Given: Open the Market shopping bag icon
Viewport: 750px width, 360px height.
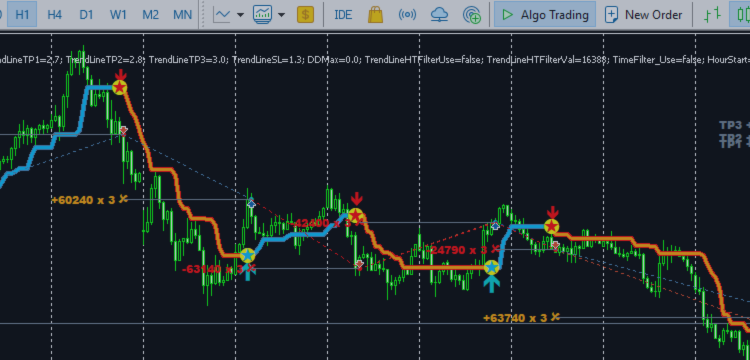Looking at the screenshot, I should pos(375,14).
